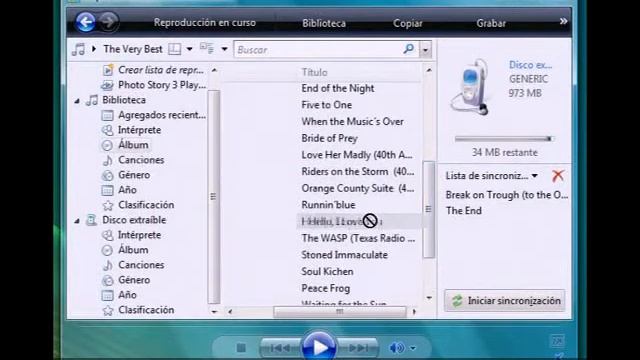Click in the Buscar search field

(x=318, y=50)
